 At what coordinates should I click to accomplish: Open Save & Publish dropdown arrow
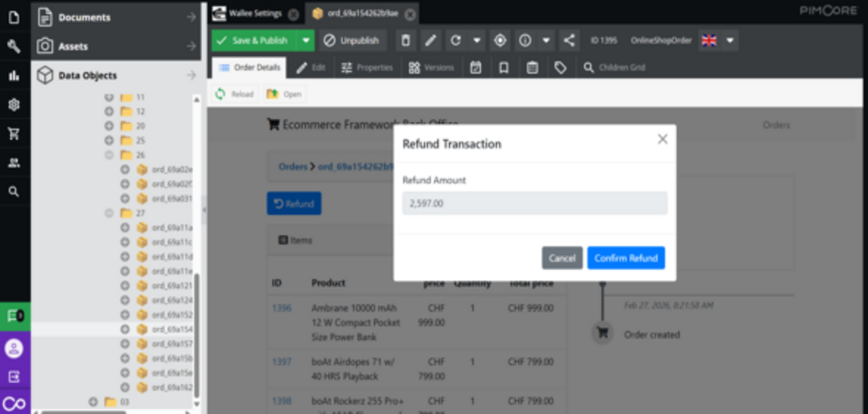(x=305, y=40)
